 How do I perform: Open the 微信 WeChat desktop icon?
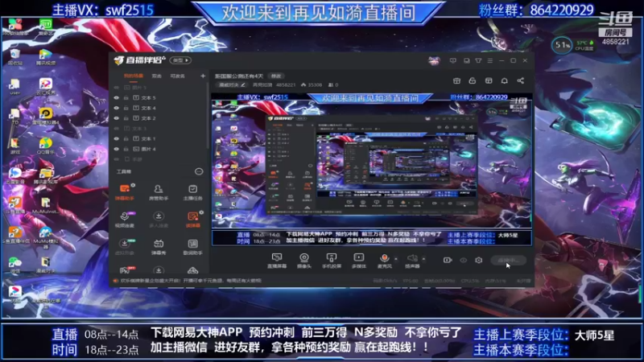point(14,265)
